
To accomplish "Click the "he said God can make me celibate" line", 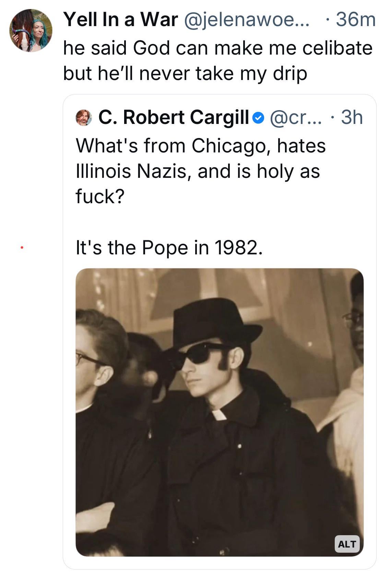I will click(218, 47).
